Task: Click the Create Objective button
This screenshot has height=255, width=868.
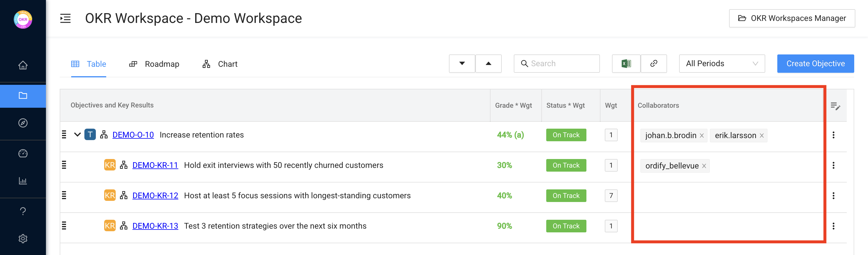Action: [x=815, y=64]
